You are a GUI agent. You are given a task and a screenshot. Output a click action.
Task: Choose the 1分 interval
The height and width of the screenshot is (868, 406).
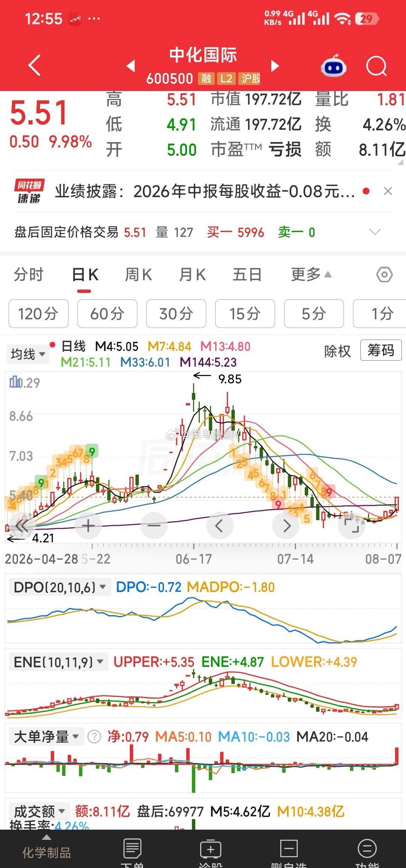[x=380, y=314]
